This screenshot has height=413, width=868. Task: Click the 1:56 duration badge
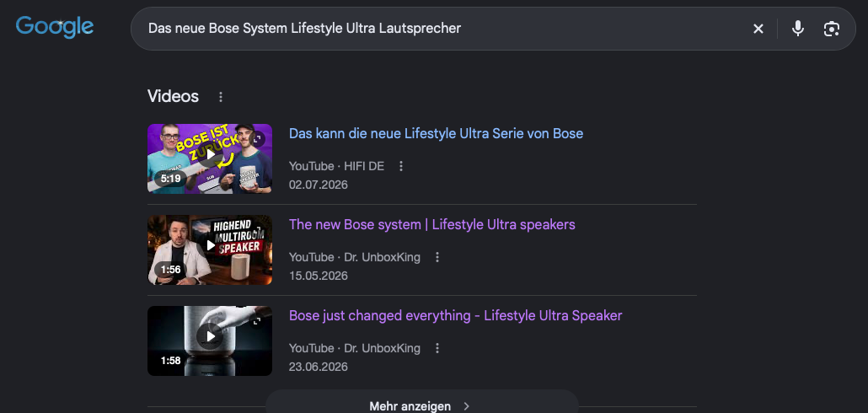(x=170, y=270)
